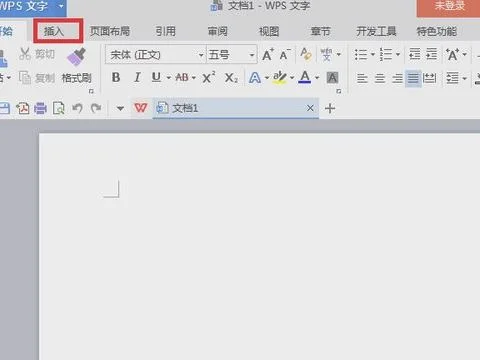Open clipboard dialog launcher under 格式刷
The height and width of the screenshot is (360, 480).
[x=91, y=91]
